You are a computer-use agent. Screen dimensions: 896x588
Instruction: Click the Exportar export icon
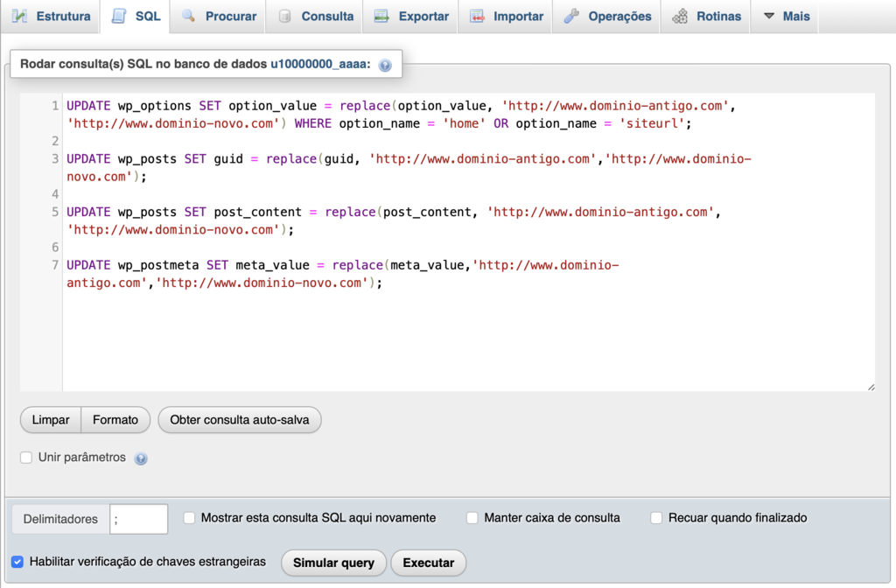tap(382, 16)
